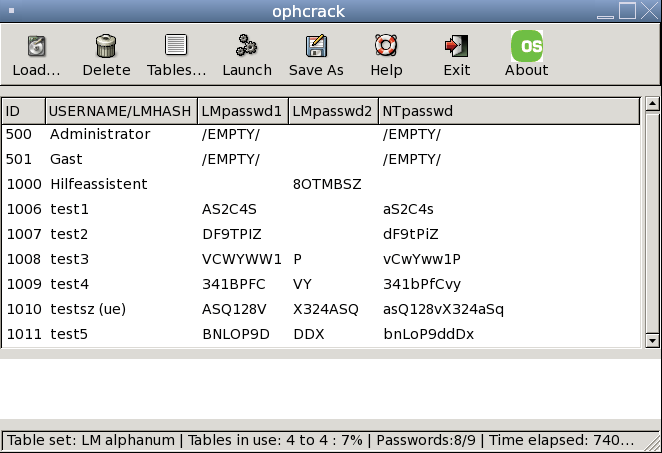The width and height of the screenshot is (662, 453).
Task: Click the asQ128vX324aSq NTpasswd cell
Action: pyautogui.click(x=443, y=309)
